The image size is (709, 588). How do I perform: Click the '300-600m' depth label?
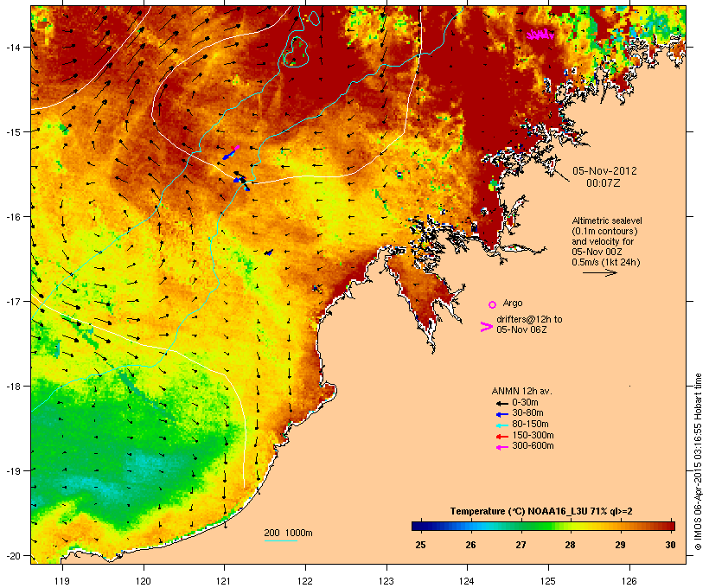(533, 446)
